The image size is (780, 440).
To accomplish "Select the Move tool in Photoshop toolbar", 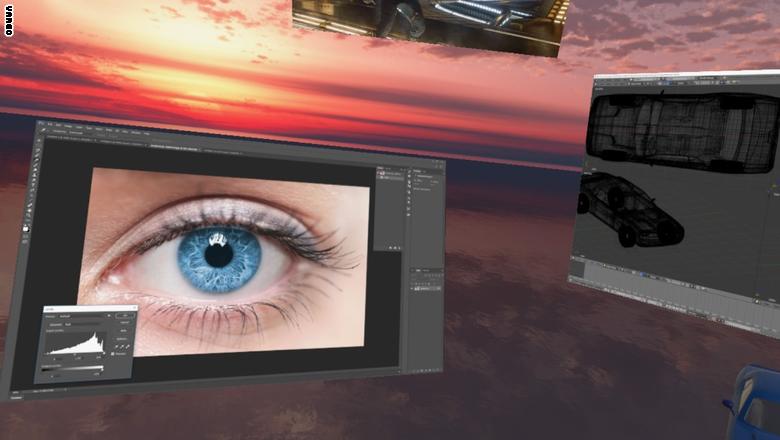I will tap(39, 142).
